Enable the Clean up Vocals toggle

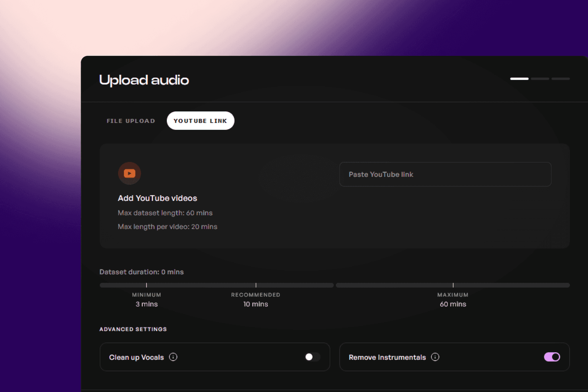(x=312, y=357)
